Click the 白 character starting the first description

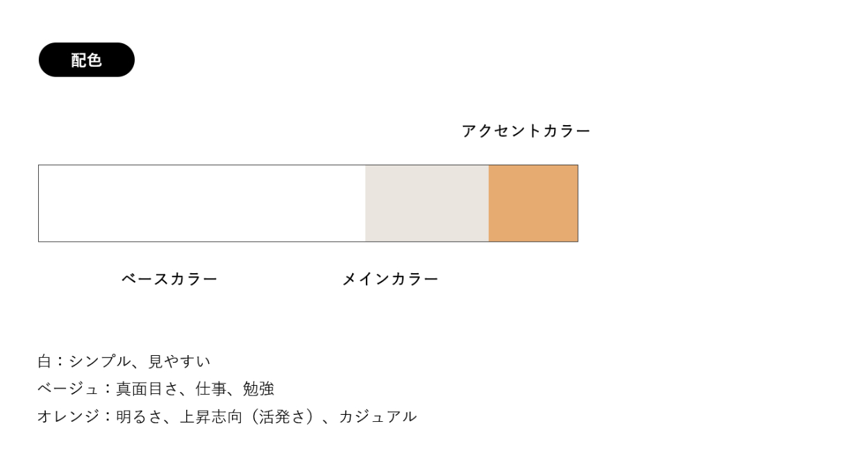pos(44,361)
